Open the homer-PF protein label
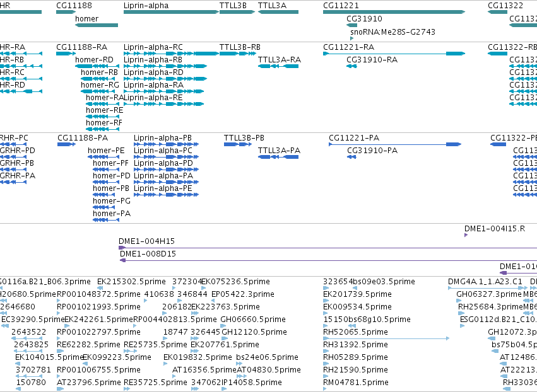Viewport: 537px width, 392px height. (110, 163)
